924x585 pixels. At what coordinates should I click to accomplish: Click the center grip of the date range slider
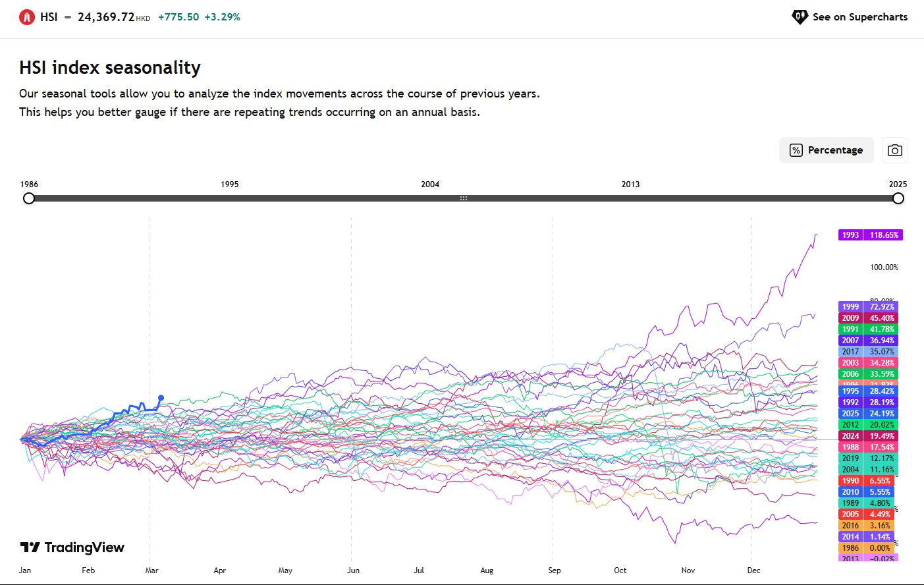(x=464, y=198)
